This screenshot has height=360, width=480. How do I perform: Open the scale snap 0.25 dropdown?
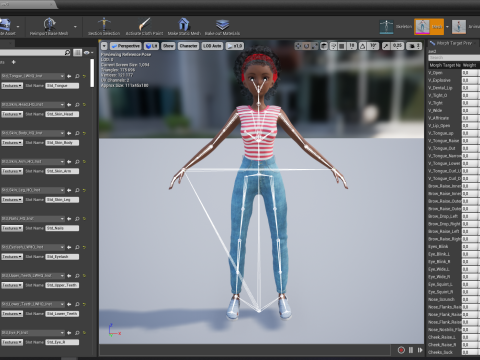[397, 46]
